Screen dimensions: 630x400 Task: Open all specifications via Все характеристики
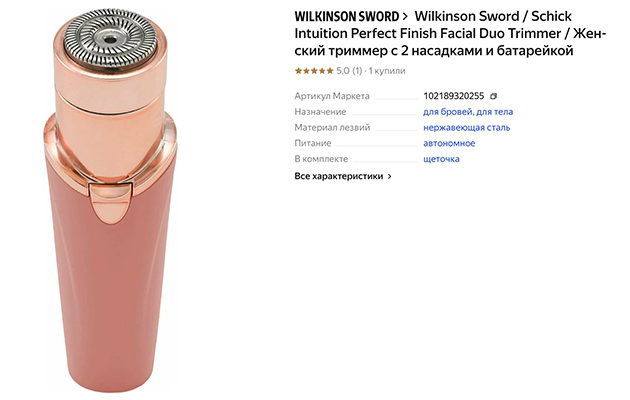point(339,176)
